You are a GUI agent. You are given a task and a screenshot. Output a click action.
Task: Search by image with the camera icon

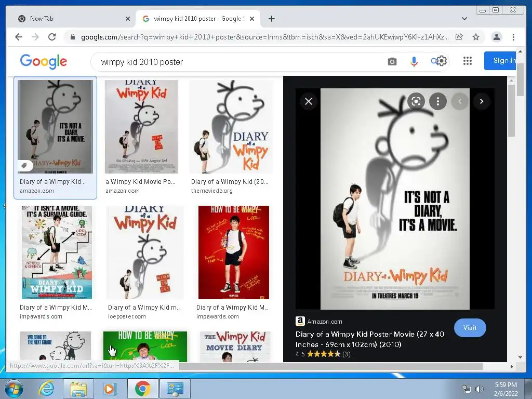pos(392,62)
